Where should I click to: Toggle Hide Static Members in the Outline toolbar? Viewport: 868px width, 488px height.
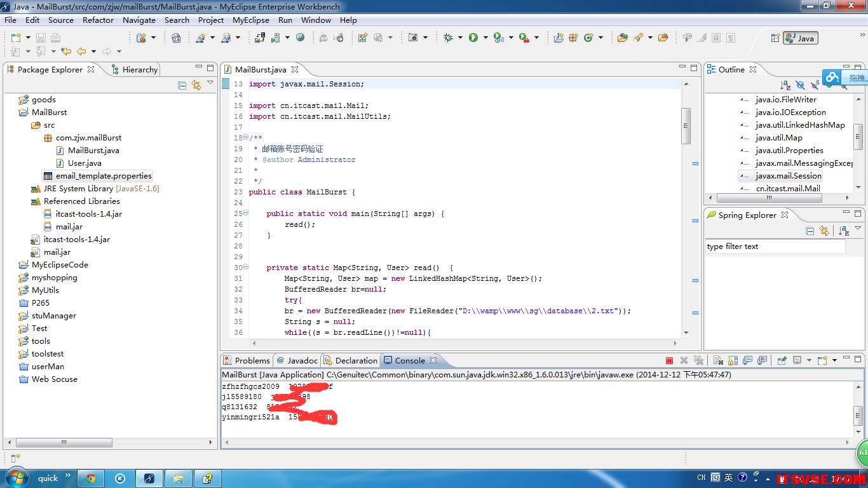point(815,85)
